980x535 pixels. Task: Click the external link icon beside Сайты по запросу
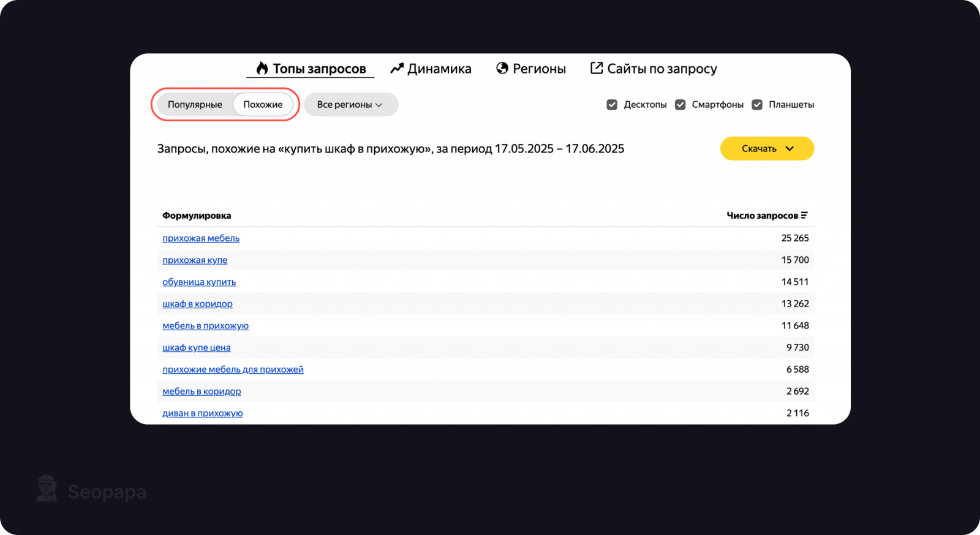(x=597, y=68)
